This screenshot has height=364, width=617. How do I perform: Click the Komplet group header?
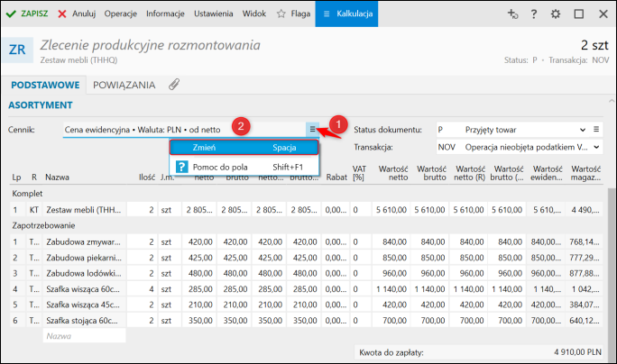pos(27,194)
